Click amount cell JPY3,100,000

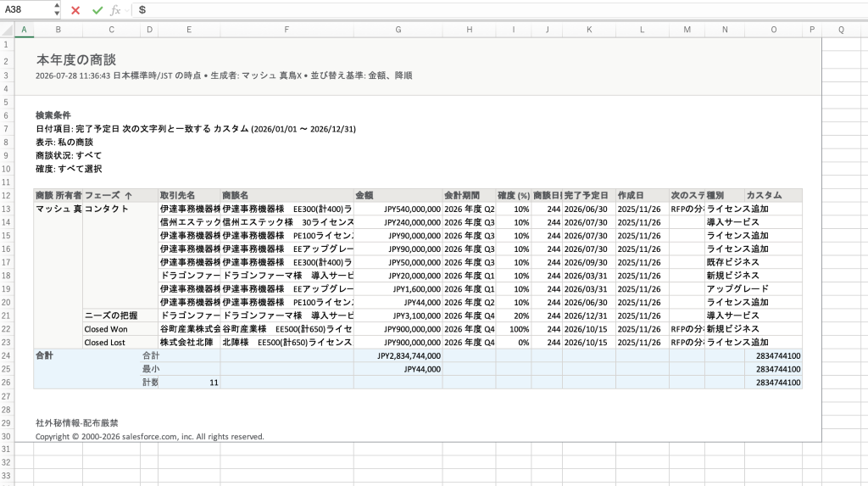click(398, 316)
